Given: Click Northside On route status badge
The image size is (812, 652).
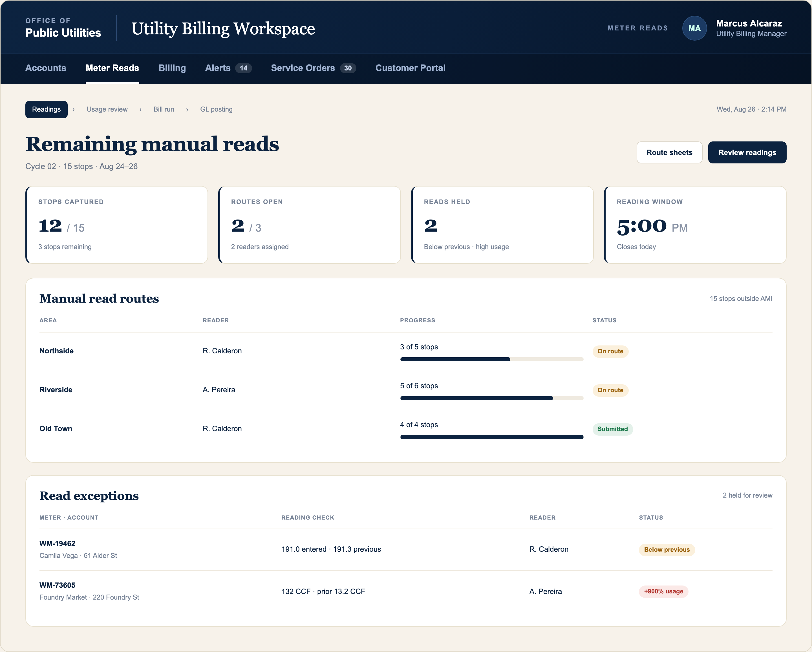Looking at the screenshot, I should pos(610,351).
